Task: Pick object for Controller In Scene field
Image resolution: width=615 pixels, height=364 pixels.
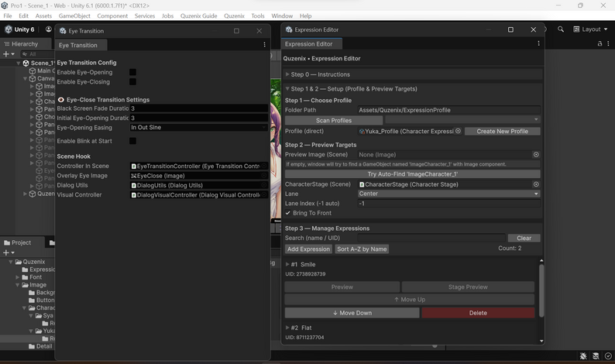Action: click(x=264, y=167)
